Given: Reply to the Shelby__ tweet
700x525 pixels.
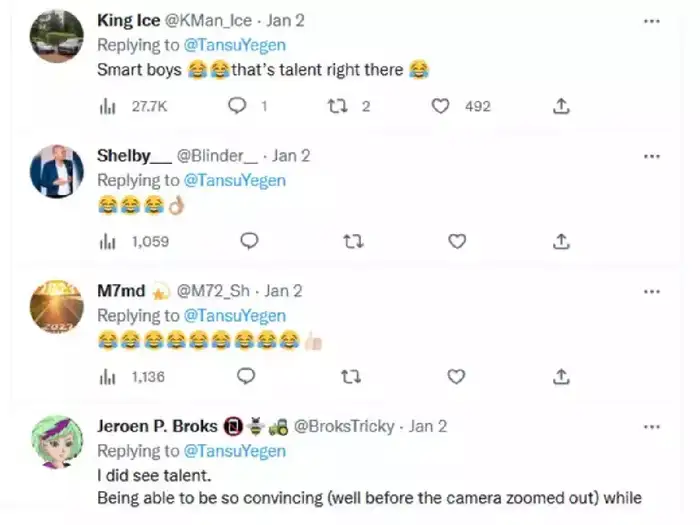Looking at the screenshot, I should point(249,241).
